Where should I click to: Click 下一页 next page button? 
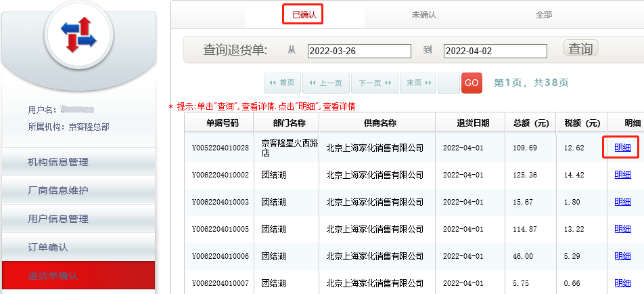374,83
